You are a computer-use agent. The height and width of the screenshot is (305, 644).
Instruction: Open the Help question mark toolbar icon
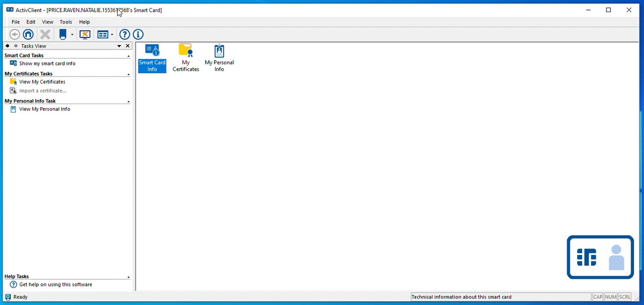point(124,34)
